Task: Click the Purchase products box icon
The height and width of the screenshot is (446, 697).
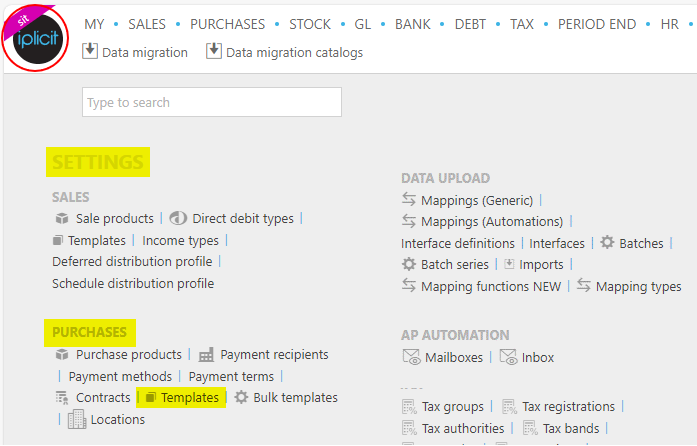Action: [62, 354]
